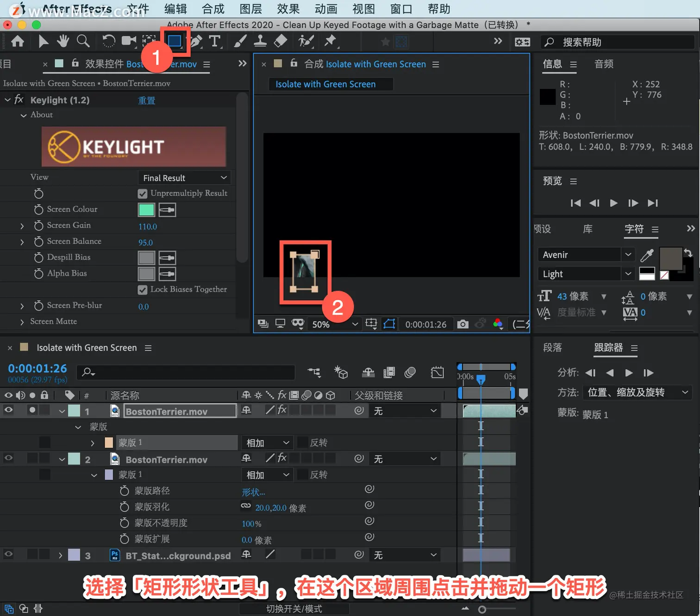This screenshot has height=616, width=700.
Task: Click the character color eyedropper
Action: [x=647, y=255]
